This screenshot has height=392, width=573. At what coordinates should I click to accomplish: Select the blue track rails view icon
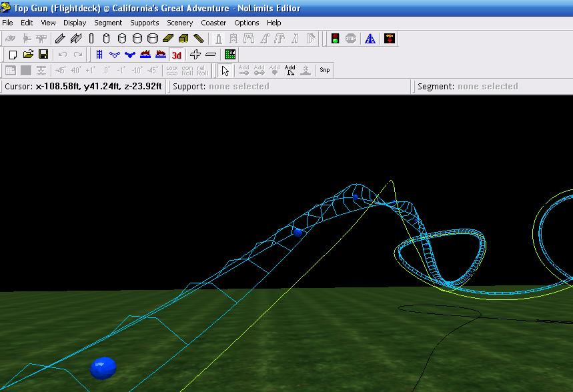coord(99,55)
